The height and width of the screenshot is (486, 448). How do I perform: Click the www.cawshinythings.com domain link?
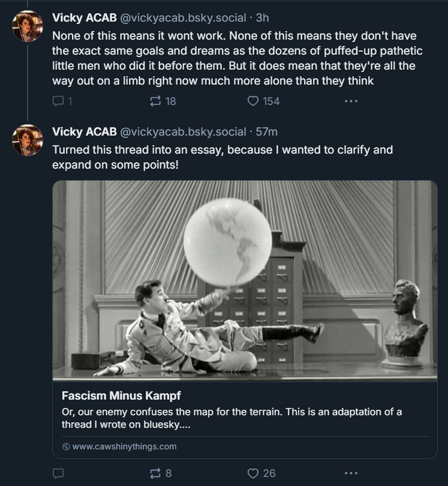point(124,446)
